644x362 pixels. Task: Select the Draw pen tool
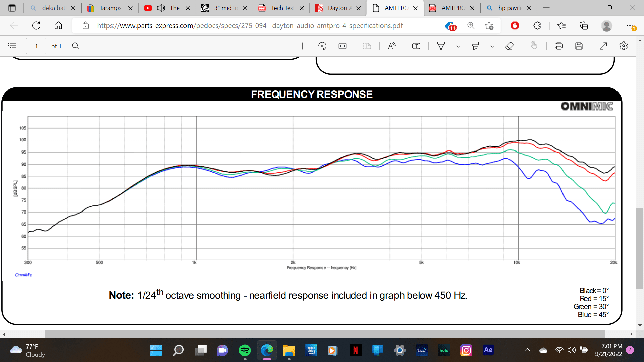click(x=441, y=46)
